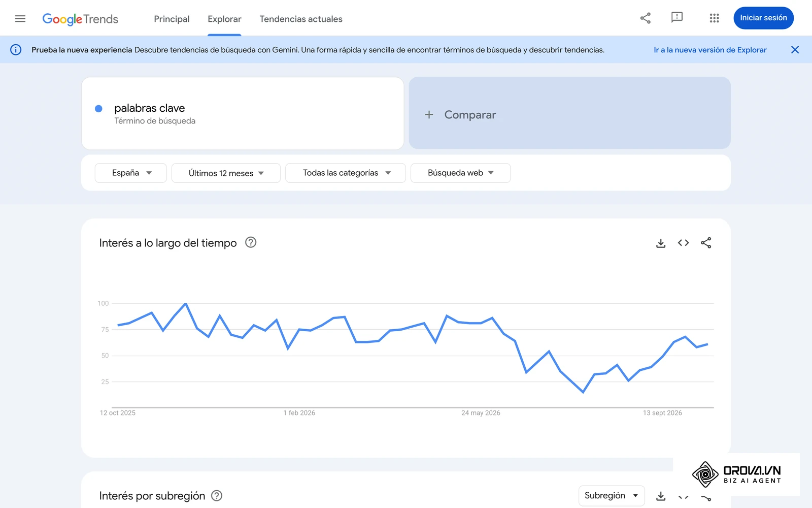The image size is (812, 508).
Task: Open help icon beside Interés a lo largo del tiempo
Action: pos(251,242)
